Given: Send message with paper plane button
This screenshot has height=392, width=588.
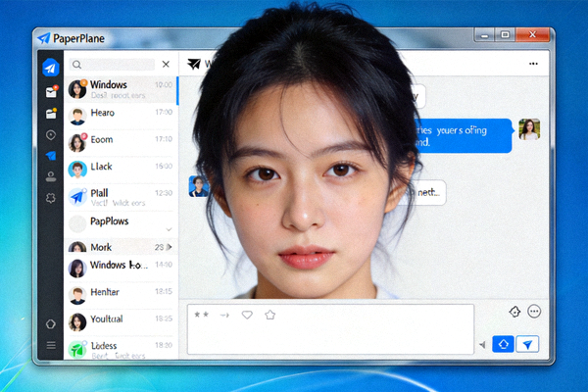Looking at the screenshot, I should [527, 344].
